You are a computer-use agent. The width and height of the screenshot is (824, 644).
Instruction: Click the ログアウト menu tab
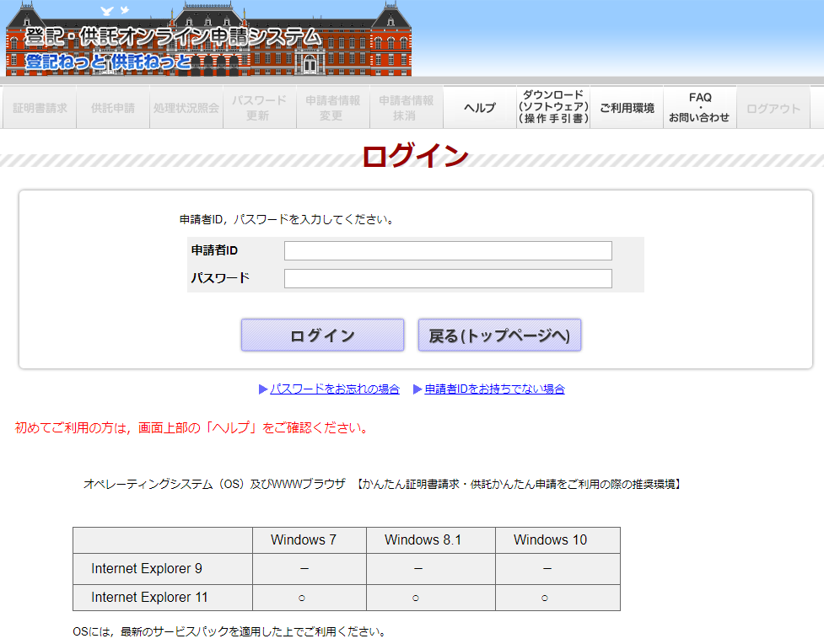(x=773, y=108)
